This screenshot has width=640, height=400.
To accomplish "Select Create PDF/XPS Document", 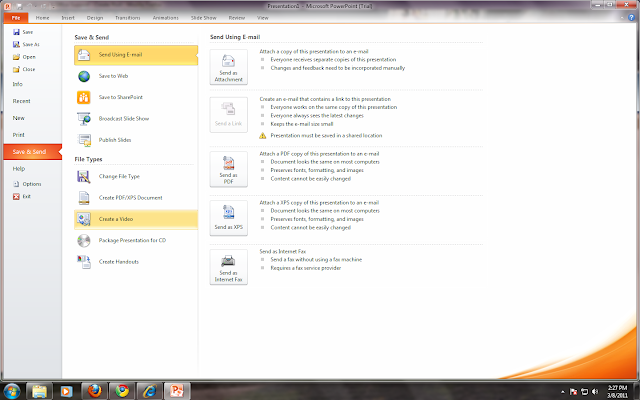I will pyautogui.click(x=136, y=198).
